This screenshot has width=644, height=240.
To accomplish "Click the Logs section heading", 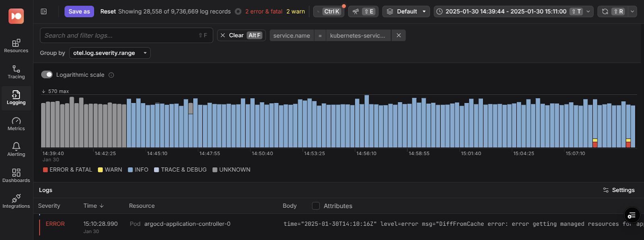I will (45, 190).
